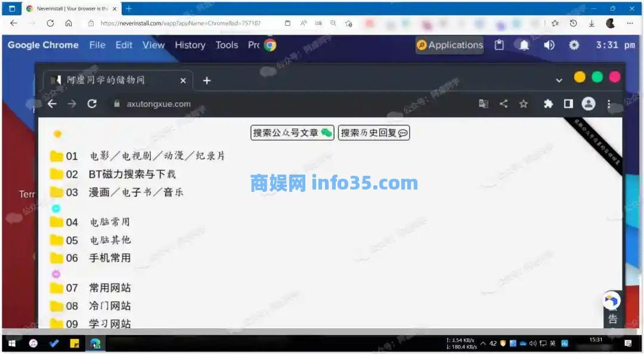The height and width of the screenshot is (354, 644).
Task: Open Edge profile avatar
Action: click(x=611, y=23)
